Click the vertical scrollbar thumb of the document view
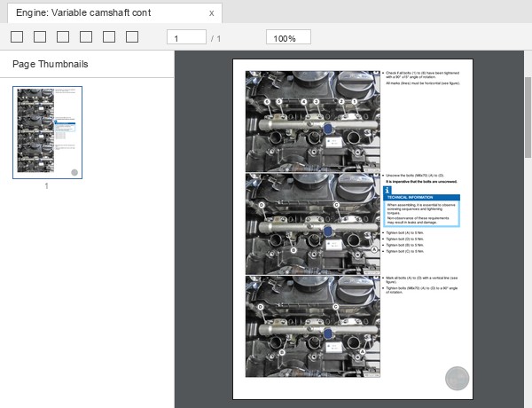Screen dimensions: 532x408 [x=528, y=117]
